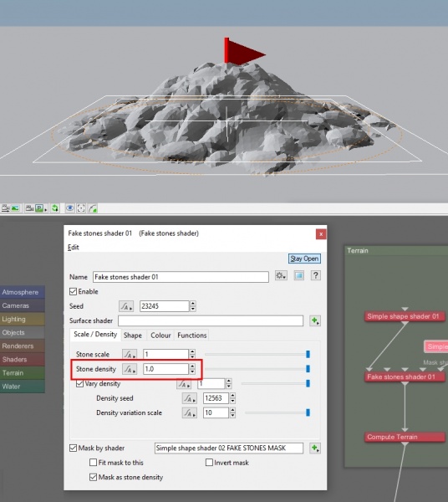Click the question mark help icon
The image size is (448, 502).
(x=316, y=275)
